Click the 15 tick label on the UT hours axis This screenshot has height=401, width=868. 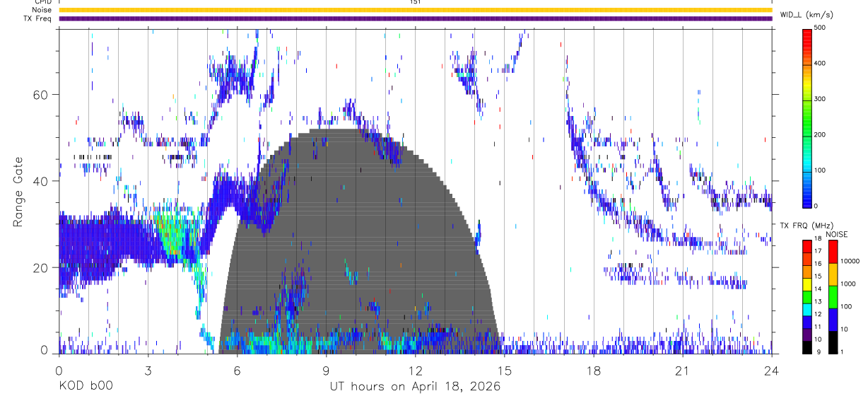505,370
